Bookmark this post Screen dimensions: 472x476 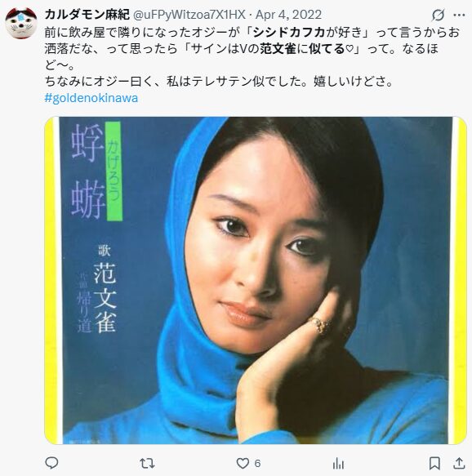(434, 464)
